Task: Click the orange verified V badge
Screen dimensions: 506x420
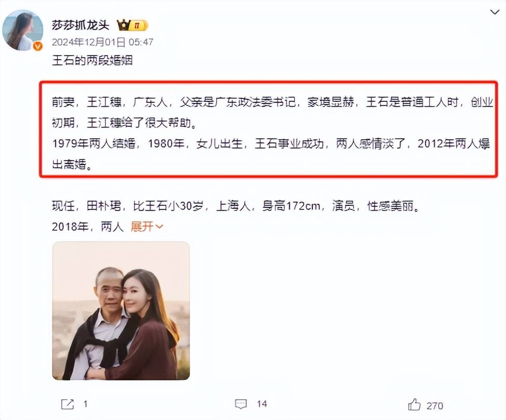Action: click(x=38, y=46)
